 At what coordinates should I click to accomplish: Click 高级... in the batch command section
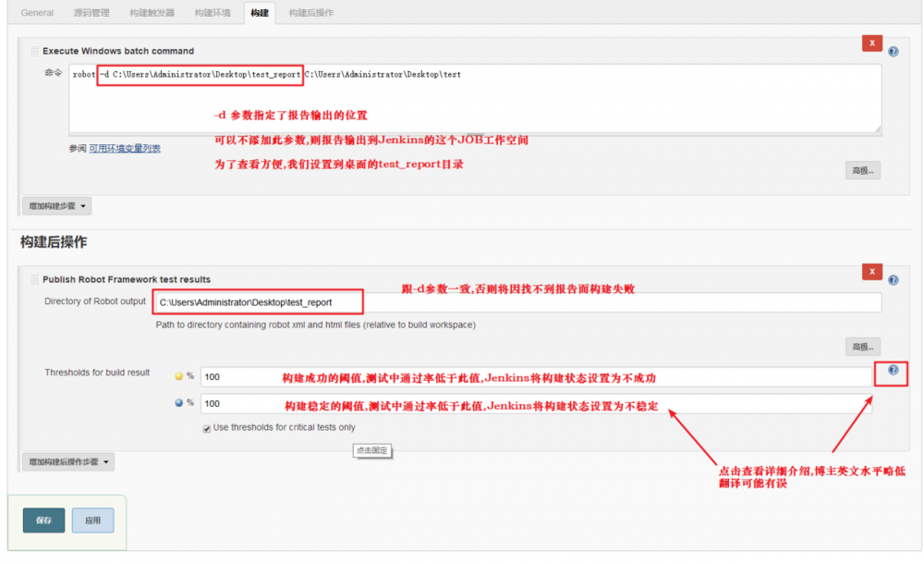(x=861, y=169)
